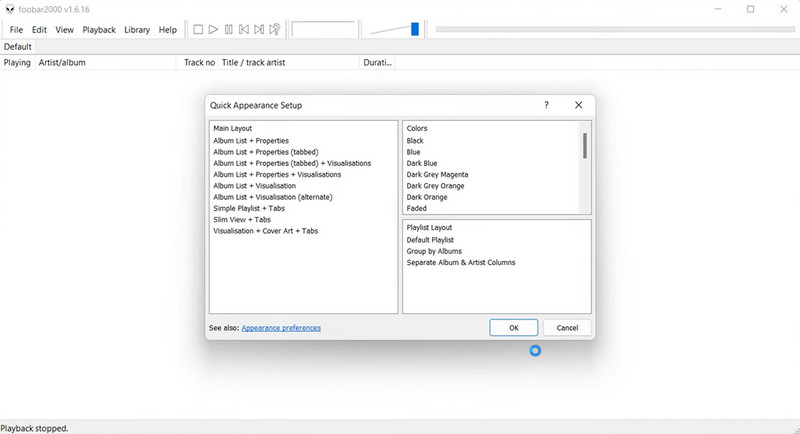800x434 pixels.
Task: Select Album List + Properties (tabbed) + Visualisations
Action: point(292,163)
